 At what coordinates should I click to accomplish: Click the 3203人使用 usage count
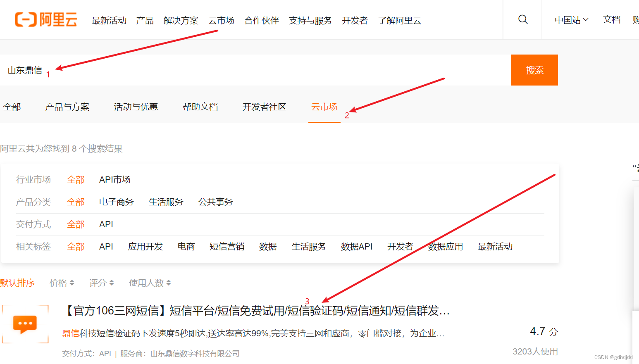[535, 352]
